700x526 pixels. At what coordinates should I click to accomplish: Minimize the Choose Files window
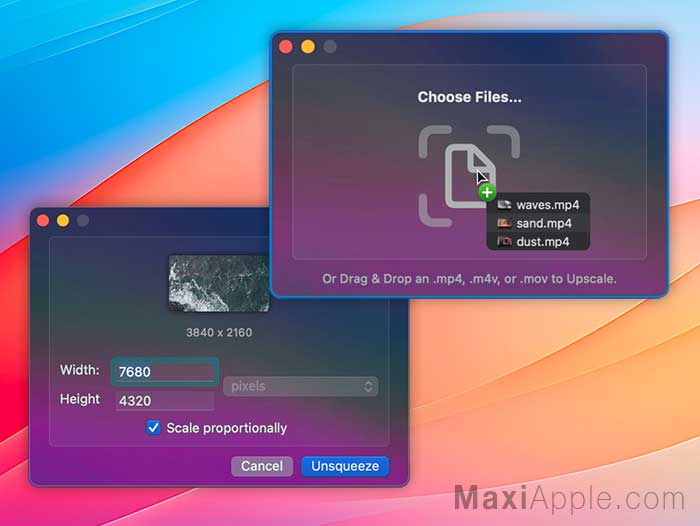[308, 46]
